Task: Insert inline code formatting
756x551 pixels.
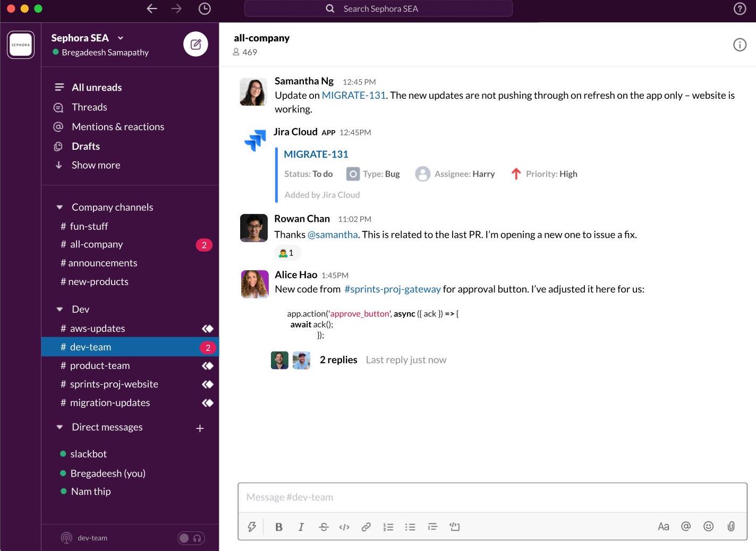Action: pyautogui.click(x=344, y=527)
